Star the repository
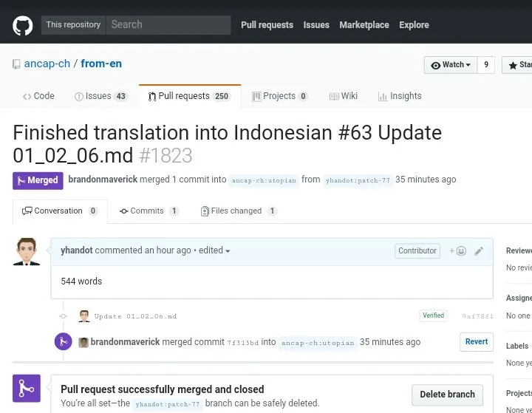 coord(517,65)
